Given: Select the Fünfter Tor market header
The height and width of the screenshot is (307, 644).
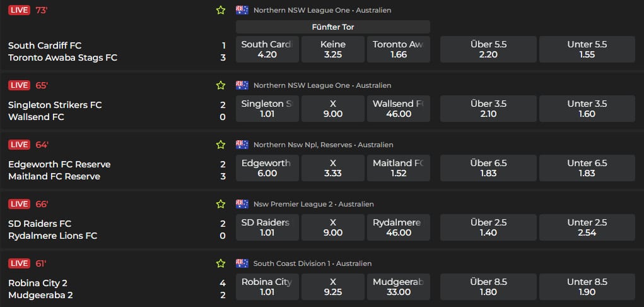Looking at the screenshot, I should coord(333,27).
